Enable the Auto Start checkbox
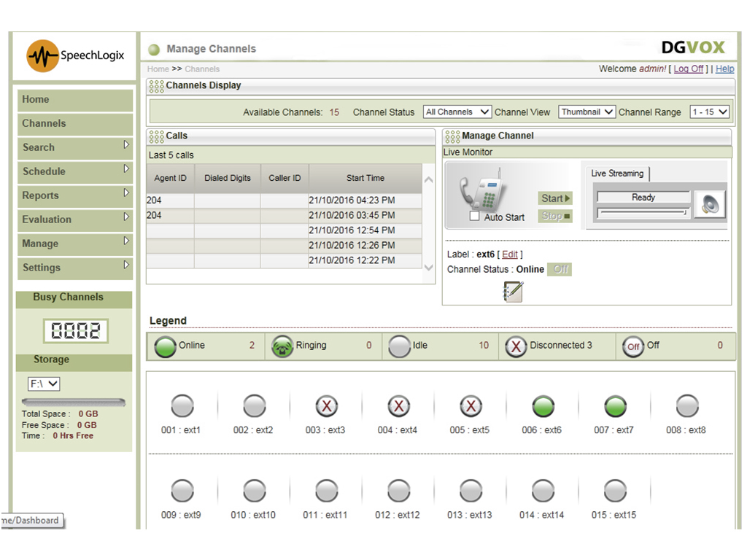The height and width of the screenshot is (560, 747). pyautogui.click(x=475, y=217)
